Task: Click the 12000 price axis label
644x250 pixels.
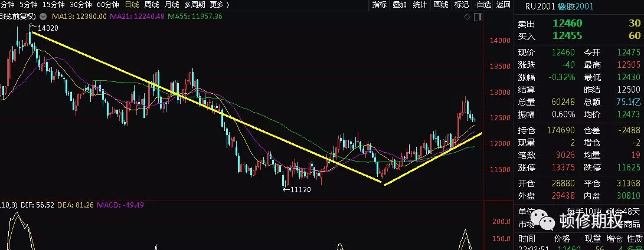Action: (x=500, y=144)
